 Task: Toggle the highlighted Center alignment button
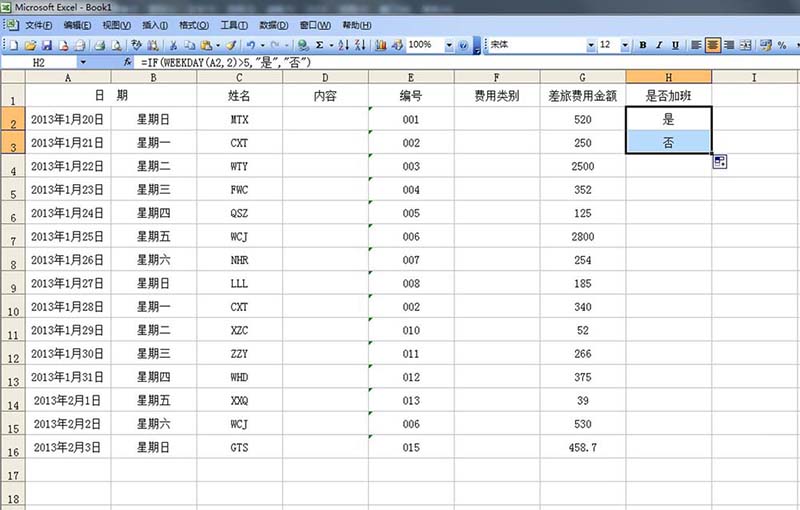point(712,45)
